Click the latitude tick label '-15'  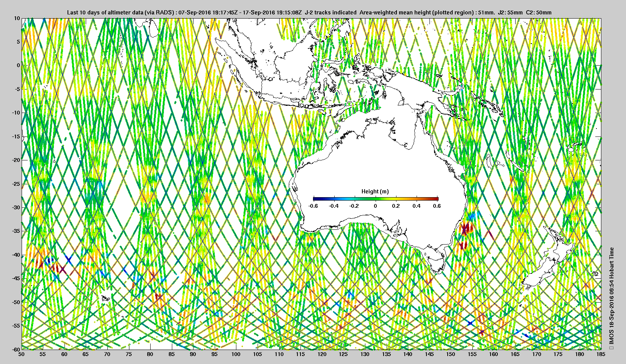(x=16, y=136)
